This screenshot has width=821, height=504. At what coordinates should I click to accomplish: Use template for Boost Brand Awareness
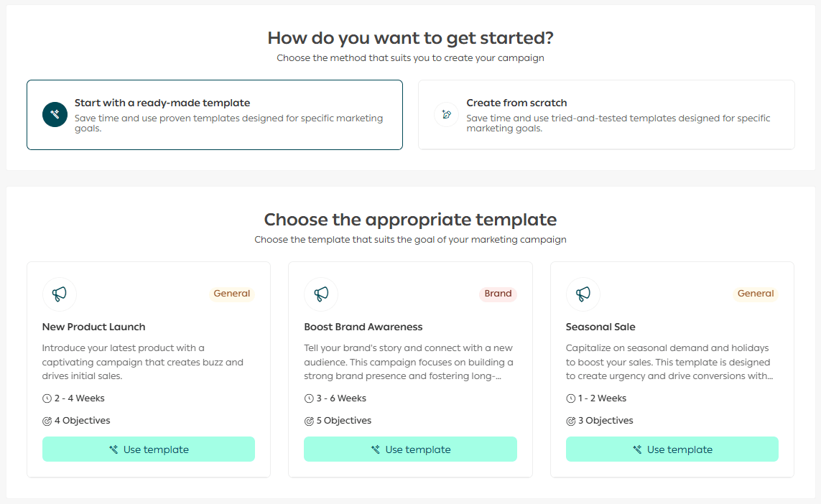pos(410,449)
